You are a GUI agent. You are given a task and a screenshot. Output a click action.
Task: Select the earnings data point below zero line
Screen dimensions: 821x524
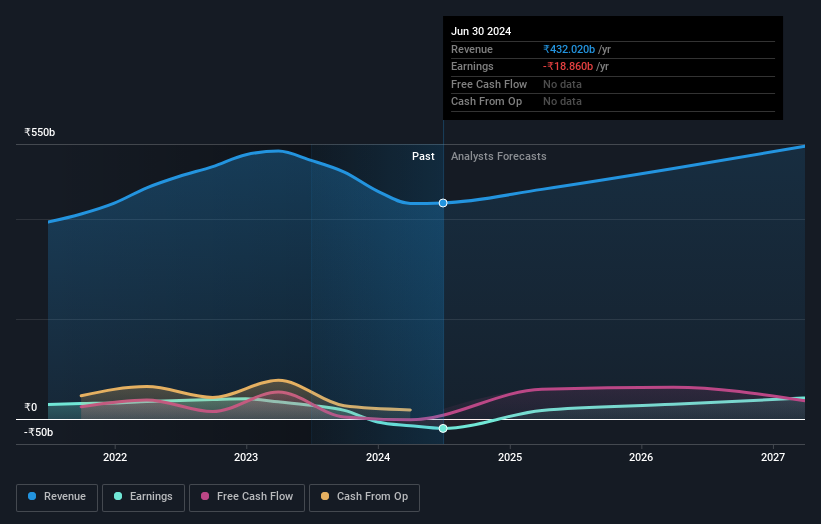pyautogui.click(x=443, y=429)
